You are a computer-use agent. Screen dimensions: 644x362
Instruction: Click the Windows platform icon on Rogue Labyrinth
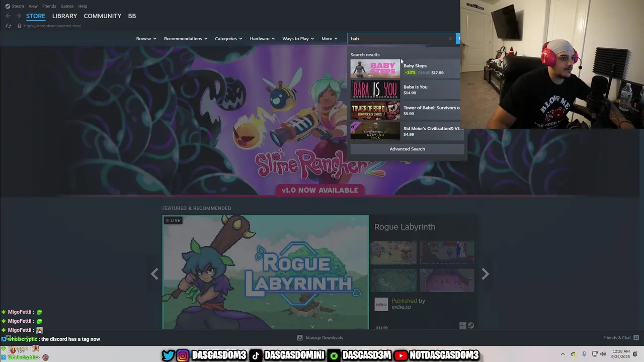(x=463, y=326)
